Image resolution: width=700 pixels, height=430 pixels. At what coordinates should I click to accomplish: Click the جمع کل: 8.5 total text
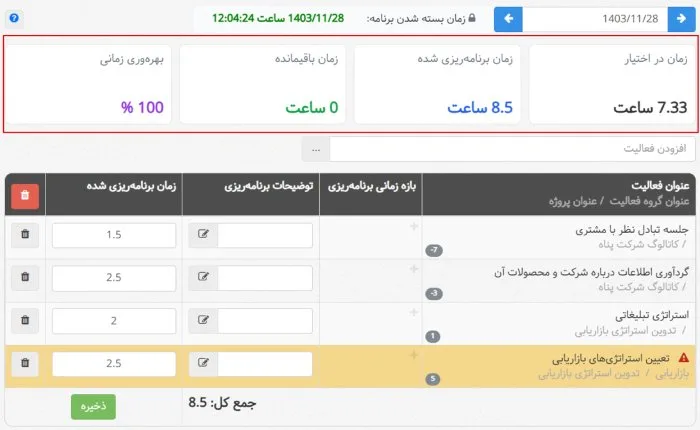click(x=222, y=403)
